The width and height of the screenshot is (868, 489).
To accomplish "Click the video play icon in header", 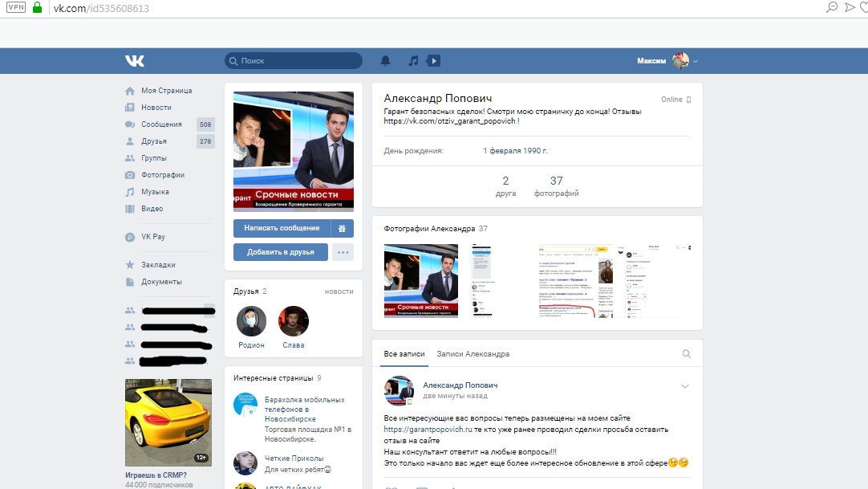I will point(433,61).
